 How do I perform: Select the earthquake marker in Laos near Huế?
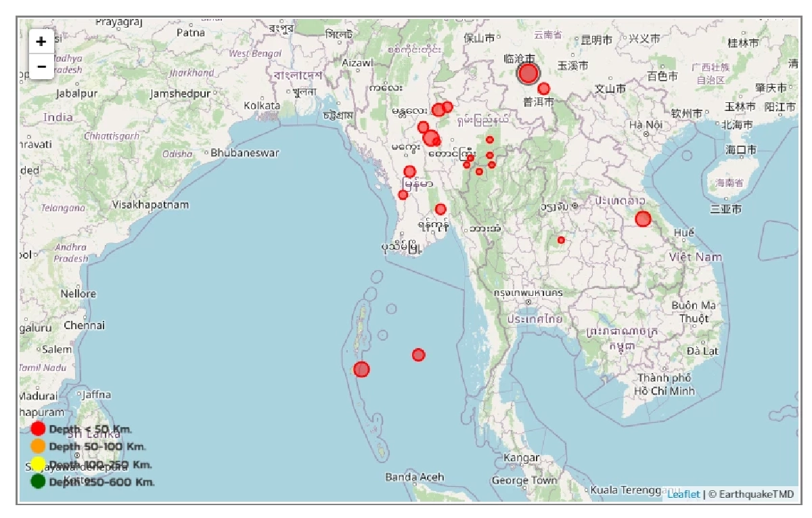[643, 219]
